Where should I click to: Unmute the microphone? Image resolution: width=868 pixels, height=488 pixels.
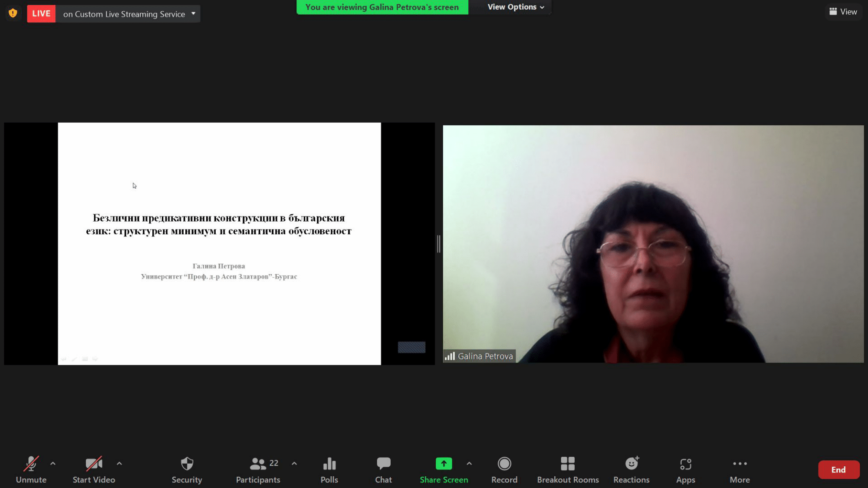pyautogui.click(x=31, y=469)
